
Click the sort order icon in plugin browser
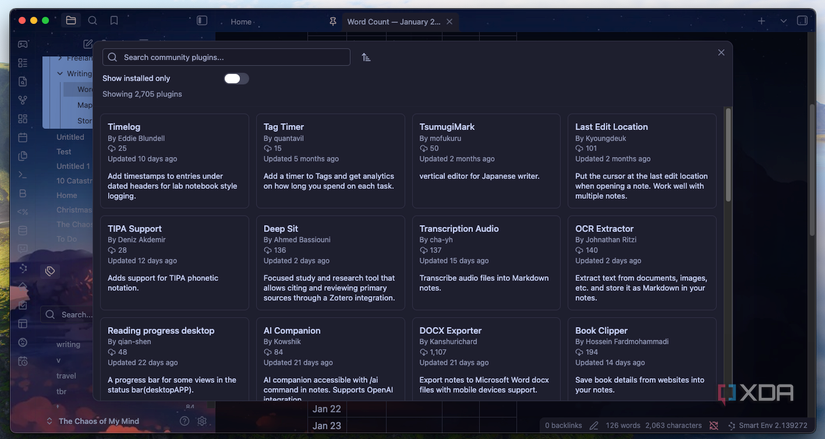coord(366,57)
